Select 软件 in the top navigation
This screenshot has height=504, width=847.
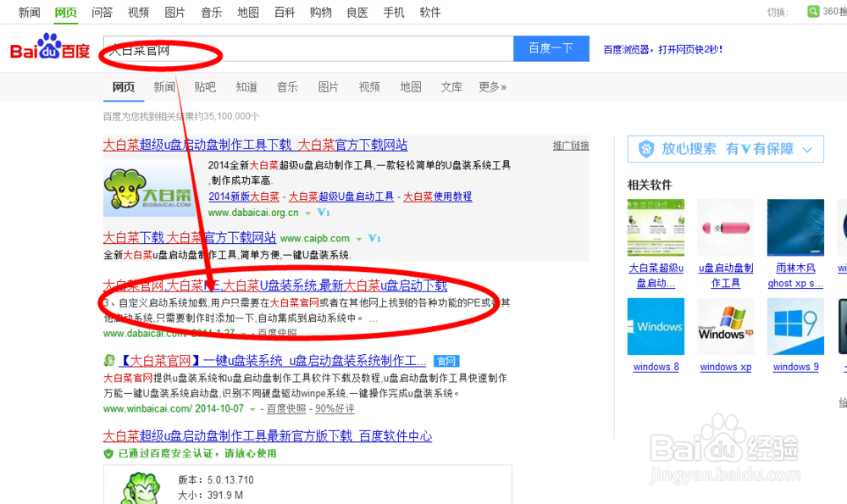430,12
